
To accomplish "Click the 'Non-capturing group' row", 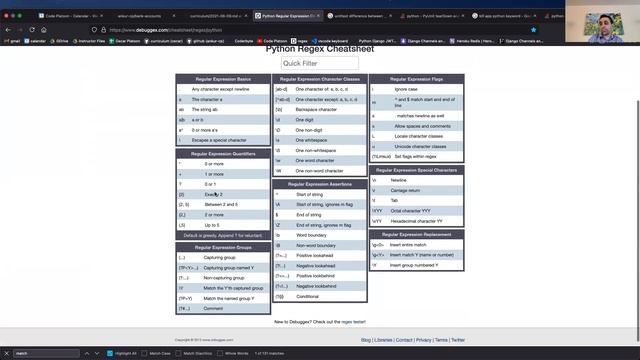I will (x=223, y=278).
